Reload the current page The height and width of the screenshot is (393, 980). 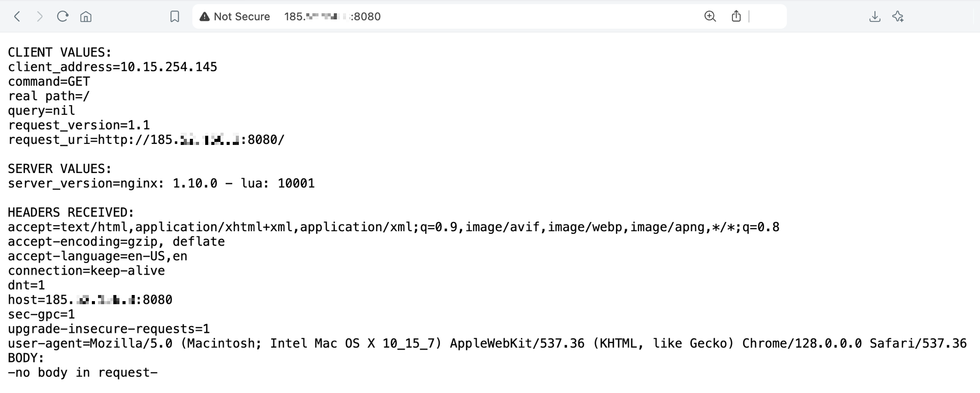click(63, 17)
